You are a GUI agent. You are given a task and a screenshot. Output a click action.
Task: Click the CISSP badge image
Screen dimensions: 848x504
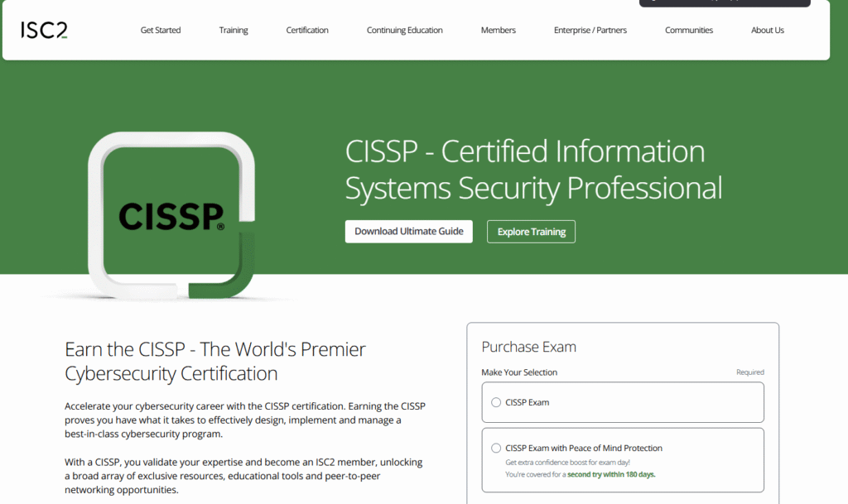171,215
